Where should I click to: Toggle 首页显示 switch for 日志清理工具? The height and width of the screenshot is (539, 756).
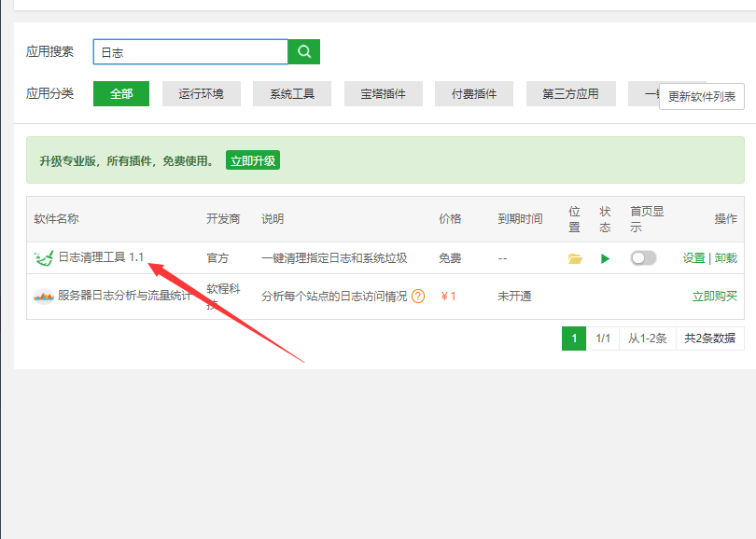[643, 258]
